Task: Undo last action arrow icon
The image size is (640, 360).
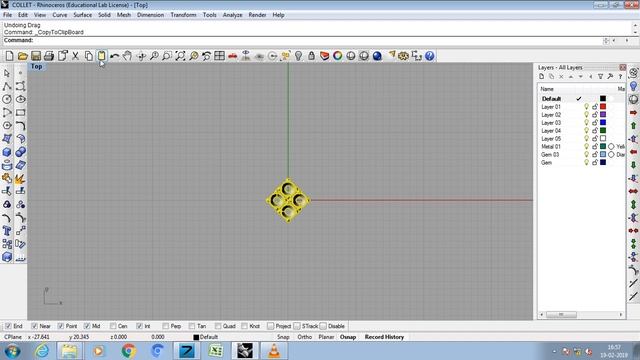Action: pos(115,56)
